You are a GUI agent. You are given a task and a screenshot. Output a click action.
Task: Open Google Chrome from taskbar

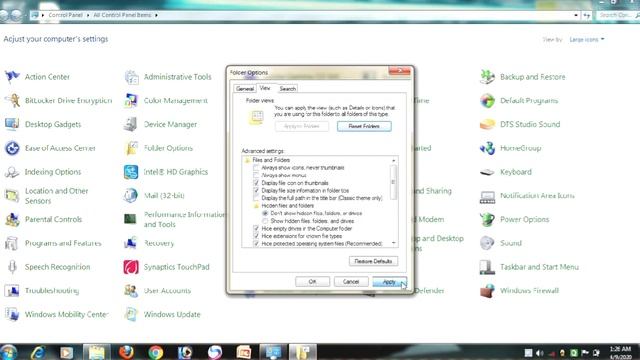pos(156,352)
